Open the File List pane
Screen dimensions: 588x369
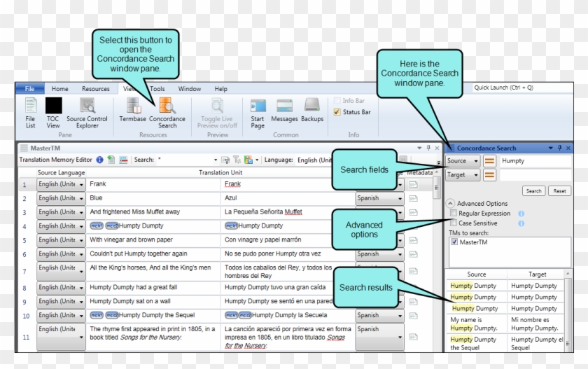pyautogui.click(x=30, y=113)
